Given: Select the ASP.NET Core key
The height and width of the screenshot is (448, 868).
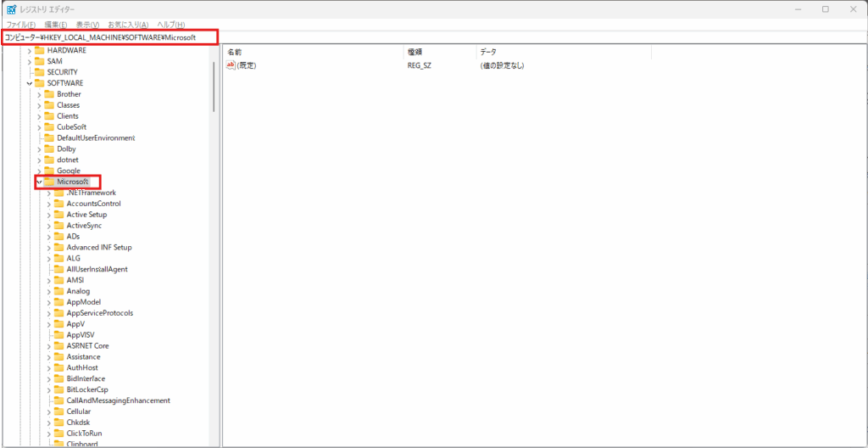Looking at the screenshot, I should (87, 345).
